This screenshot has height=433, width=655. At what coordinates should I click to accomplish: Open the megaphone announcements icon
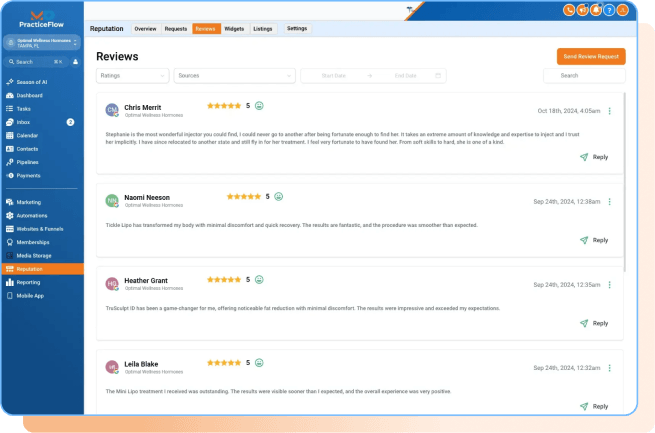[582, 10]
